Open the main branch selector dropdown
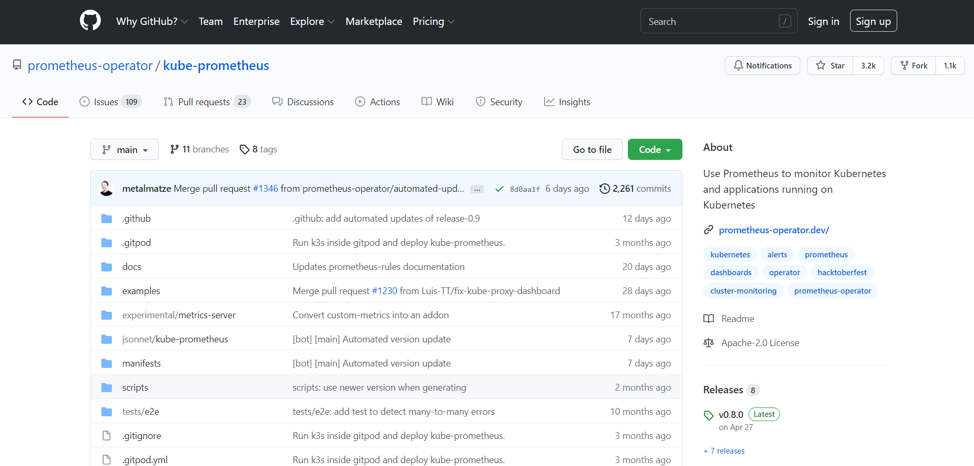The width and height of the screenshot is (974, 466). click(x=124, y=150)
